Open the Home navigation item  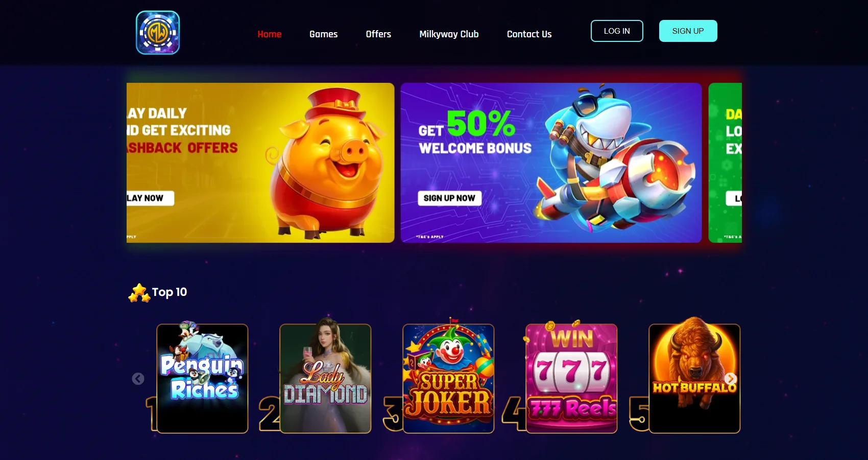pos(270,34)
